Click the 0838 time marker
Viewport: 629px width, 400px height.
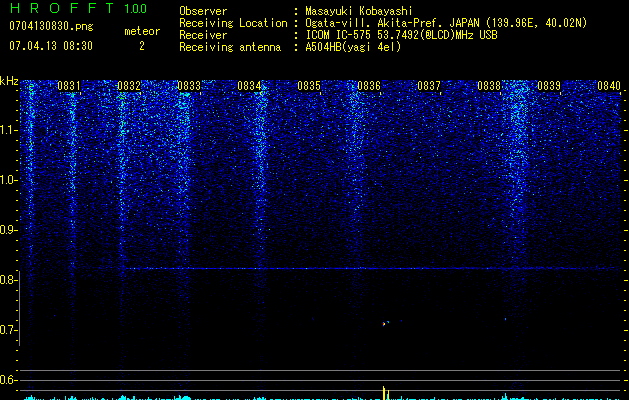point(489,86)
